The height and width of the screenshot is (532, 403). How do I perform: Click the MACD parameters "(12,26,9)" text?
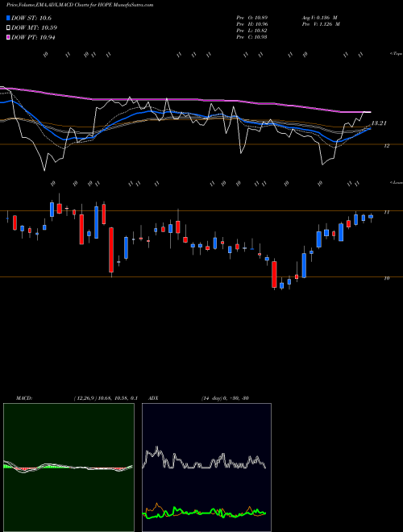coord(85,398)
